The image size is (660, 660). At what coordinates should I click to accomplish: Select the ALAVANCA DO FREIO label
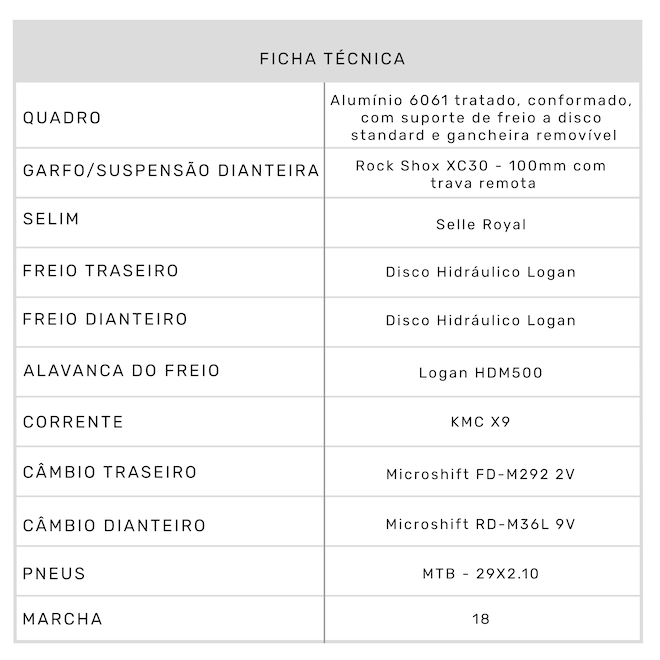(x=121, y=371)
